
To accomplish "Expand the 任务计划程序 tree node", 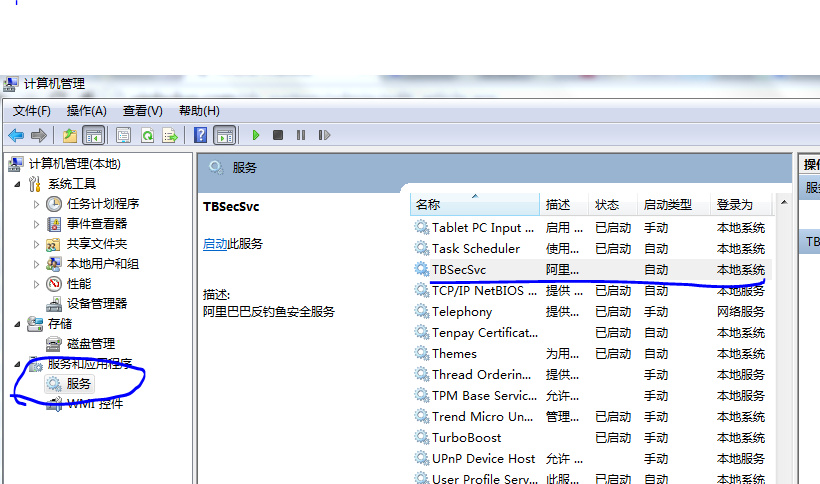I will (x=37, y=204).
